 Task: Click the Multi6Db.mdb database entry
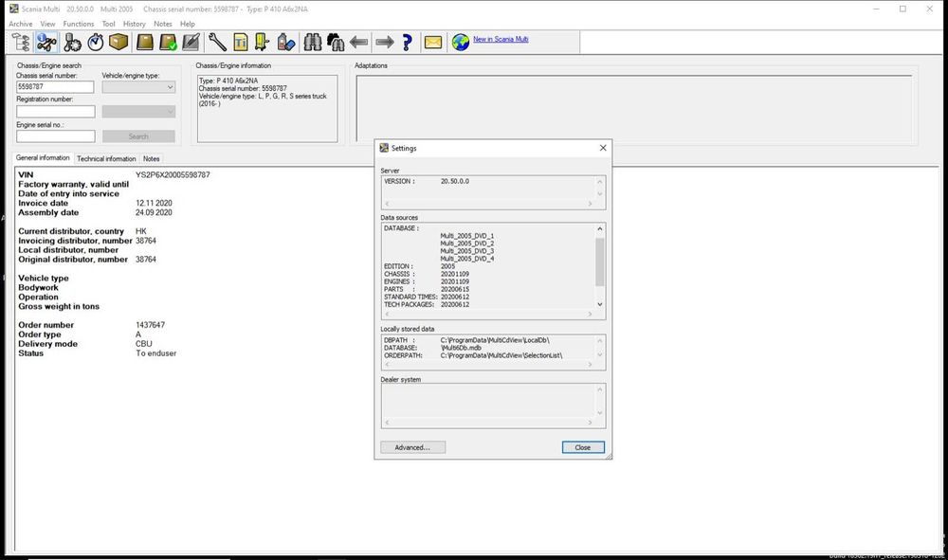[x=462, y=348]
